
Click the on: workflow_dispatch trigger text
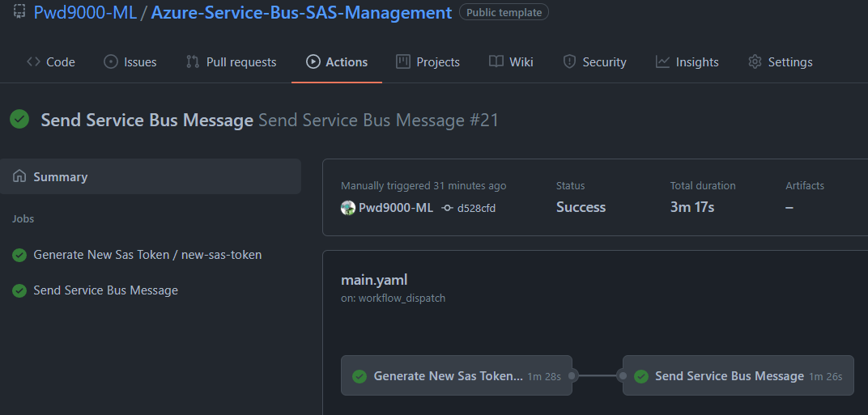tap(393, 299)
